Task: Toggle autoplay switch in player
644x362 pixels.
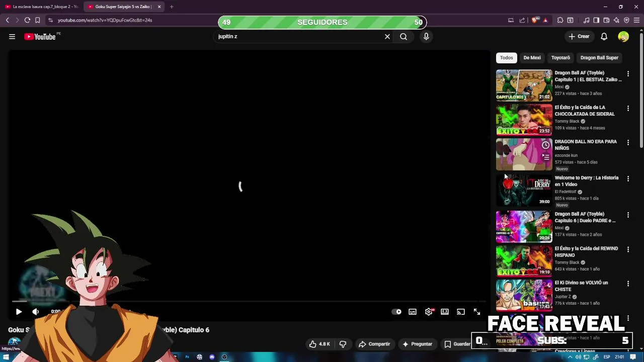Action: pos(396,312)
